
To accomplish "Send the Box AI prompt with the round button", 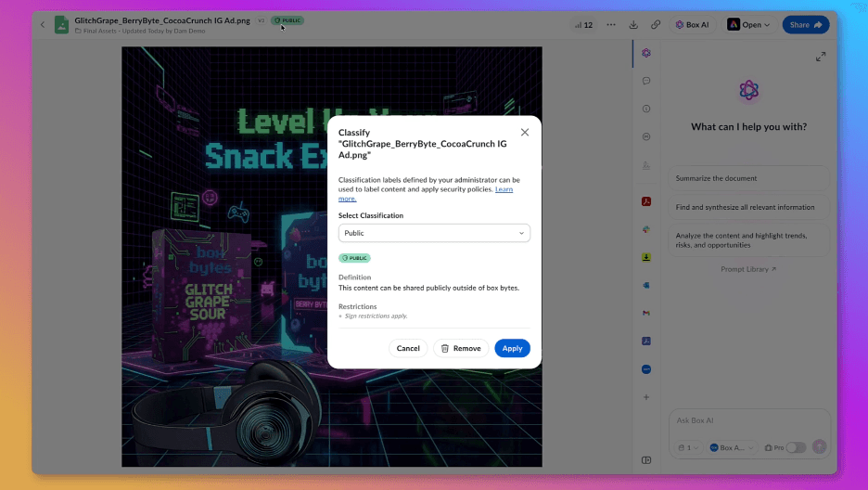I will coord(819,446).
